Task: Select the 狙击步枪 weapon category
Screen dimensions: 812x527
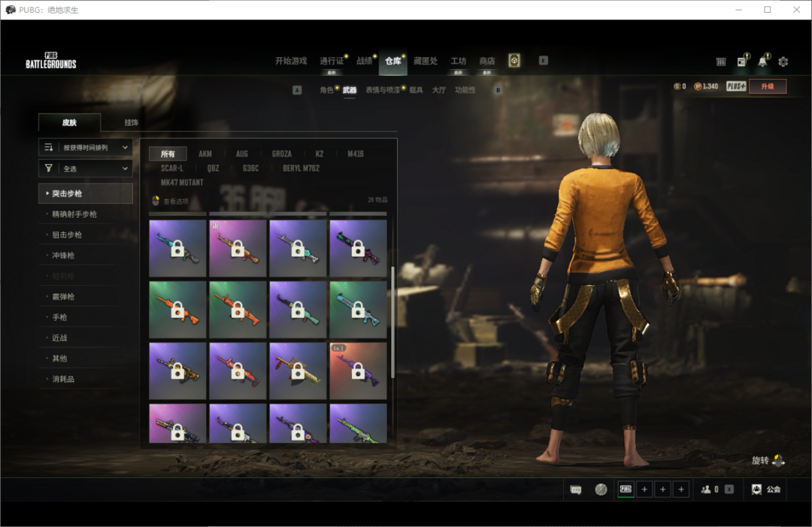Action: coord(67,235)
